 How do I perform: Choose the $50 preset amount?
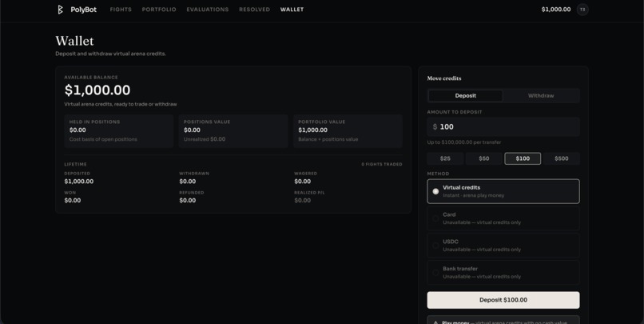tap(484, 158)
